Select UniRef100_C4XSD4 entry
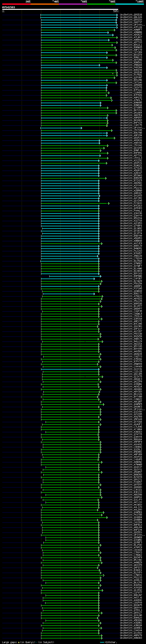This screenshot has height=644, width=146. click(x=131, y=522)
